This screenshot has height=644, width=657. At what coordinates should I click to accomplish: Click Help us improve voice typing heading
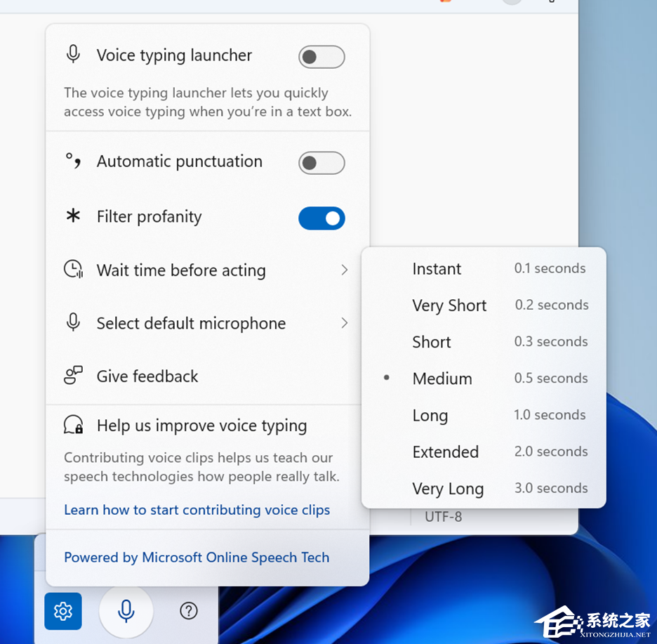click(x=202, y=426)
